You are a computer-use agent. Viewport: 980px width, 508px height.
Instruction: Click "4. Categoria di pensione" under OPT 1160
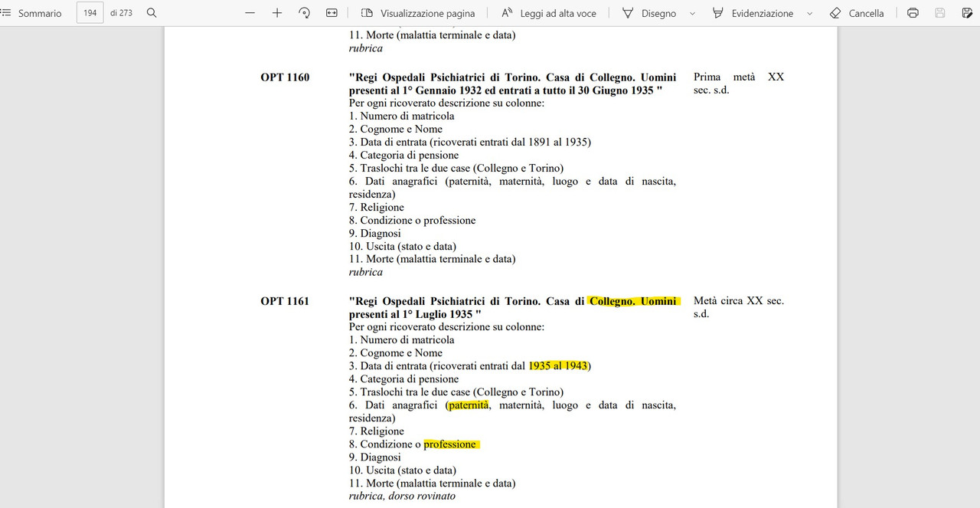coord(404,155)
